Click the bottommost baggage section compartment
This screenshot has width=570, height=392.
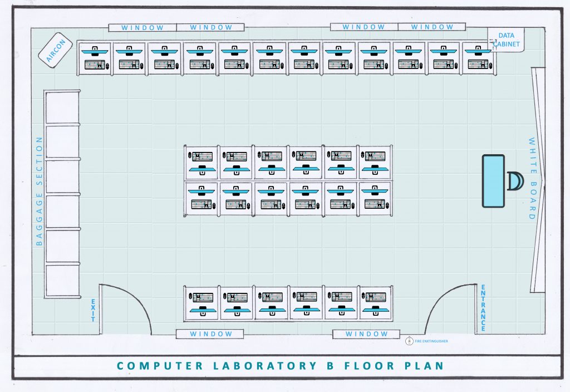[61, 282]
